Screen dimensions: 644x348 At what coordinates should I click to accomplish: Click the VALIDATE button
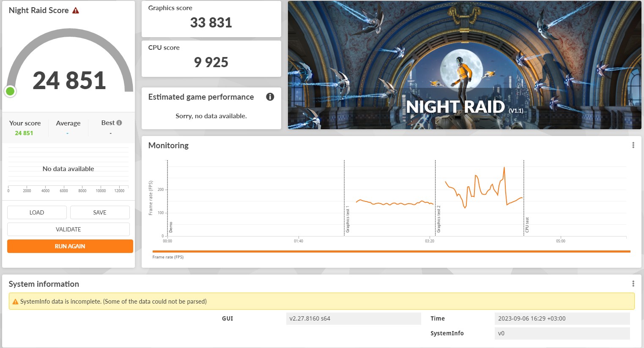tap(68, 229)
